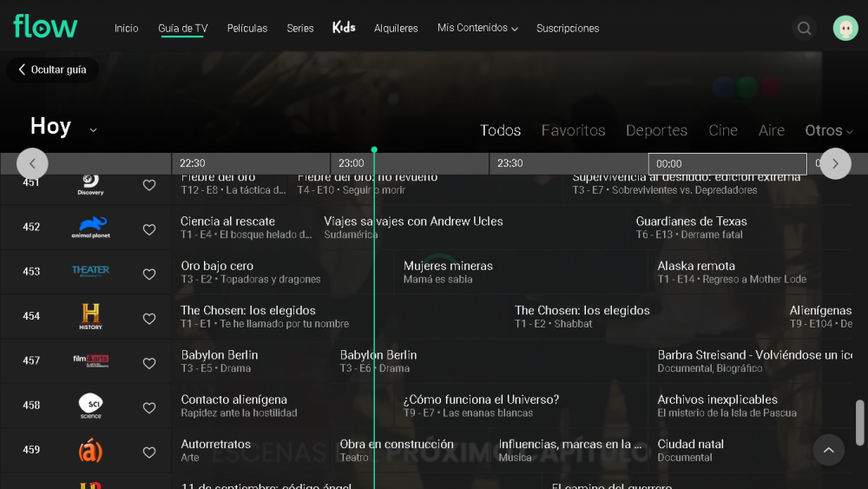
Task: Toggle favorite heart for channel 454
Action: point(149,319)
